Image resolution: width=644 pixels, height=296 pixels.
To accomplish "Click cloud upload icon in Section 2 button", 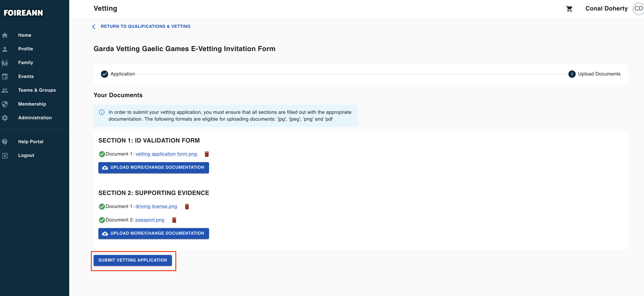I will point(105,233).
